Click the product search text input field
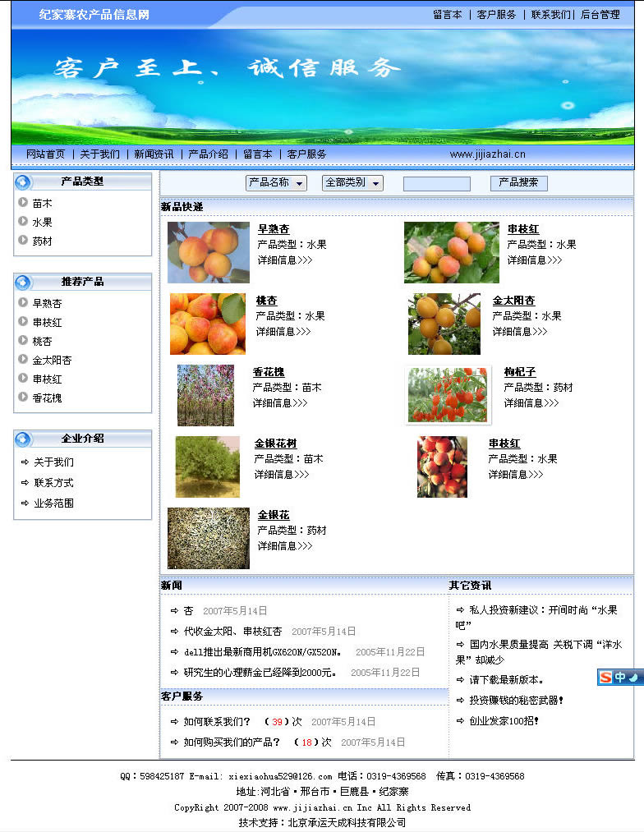 (436, 183)
